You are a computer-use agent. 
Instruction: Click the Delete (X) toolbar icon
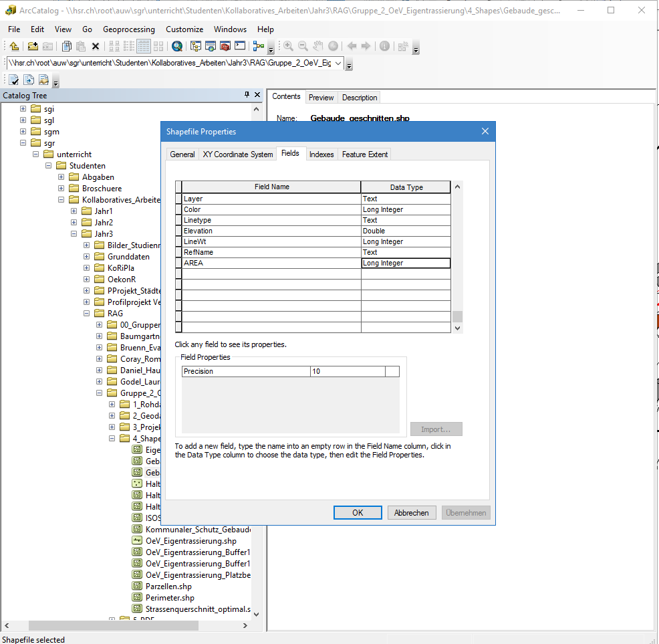point(96,46)
